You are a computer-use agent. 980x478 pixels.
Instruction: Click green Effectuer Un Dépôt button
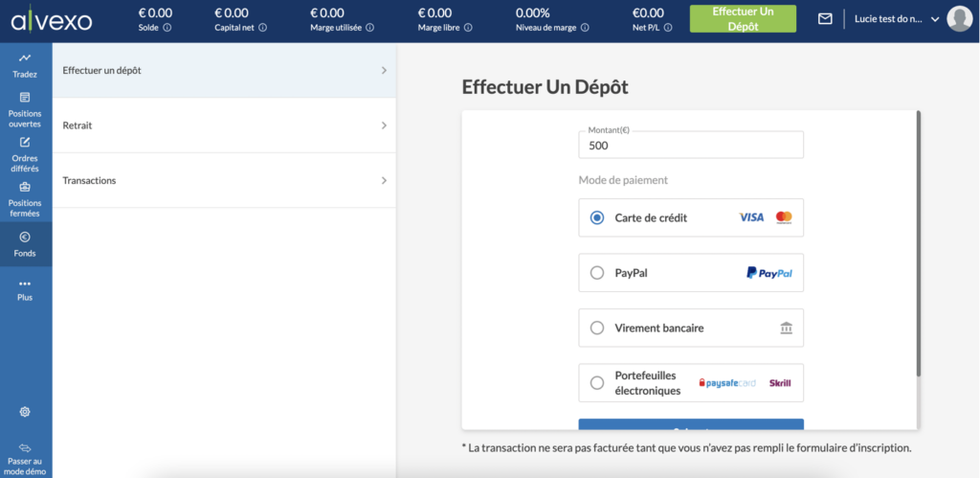click(x=742, y=18)
